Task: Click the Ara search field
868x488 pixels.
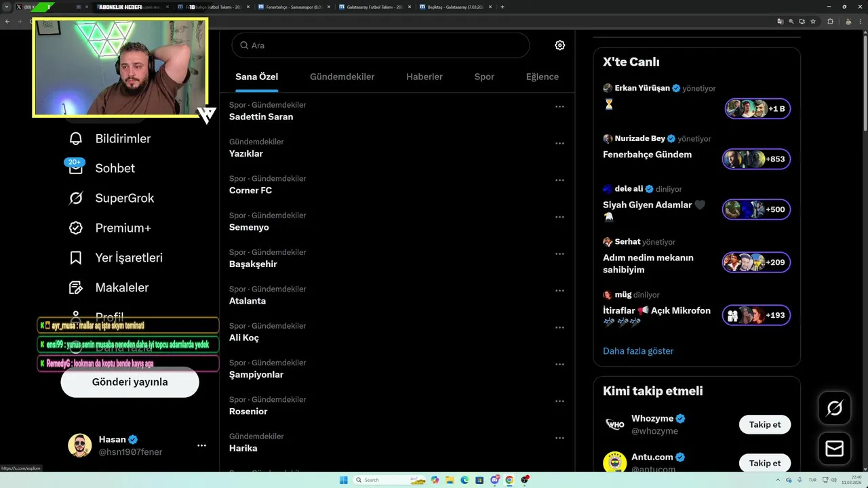Action: (x=380, y=45)
